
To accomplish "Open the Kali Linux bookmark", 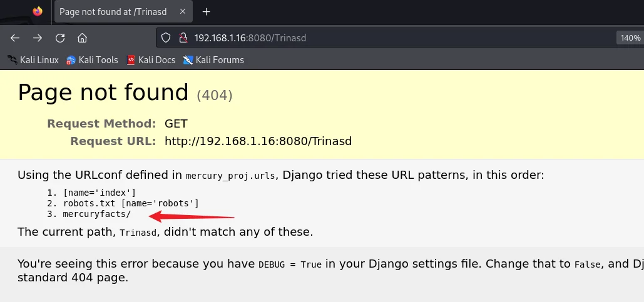I will [33, 60].
